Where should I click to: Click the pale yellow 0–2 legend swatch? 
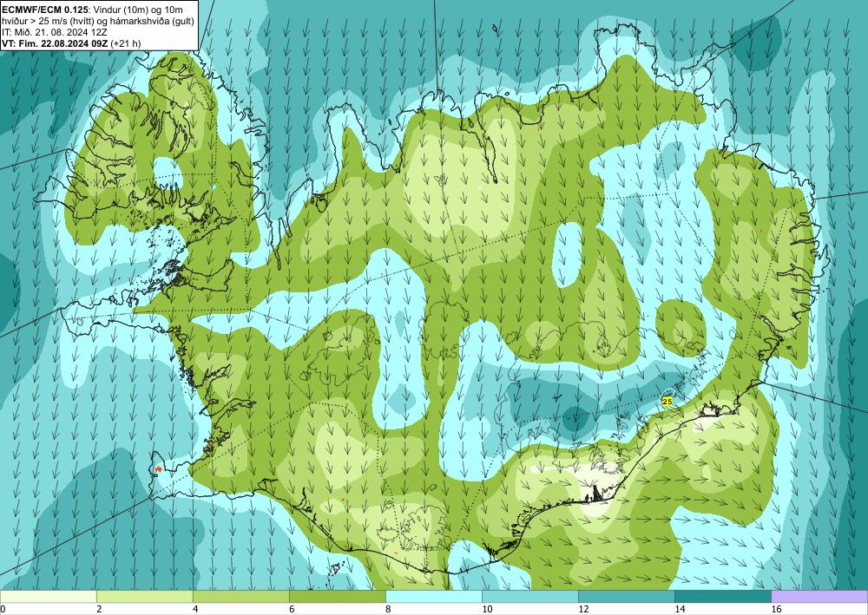[48, 597]
